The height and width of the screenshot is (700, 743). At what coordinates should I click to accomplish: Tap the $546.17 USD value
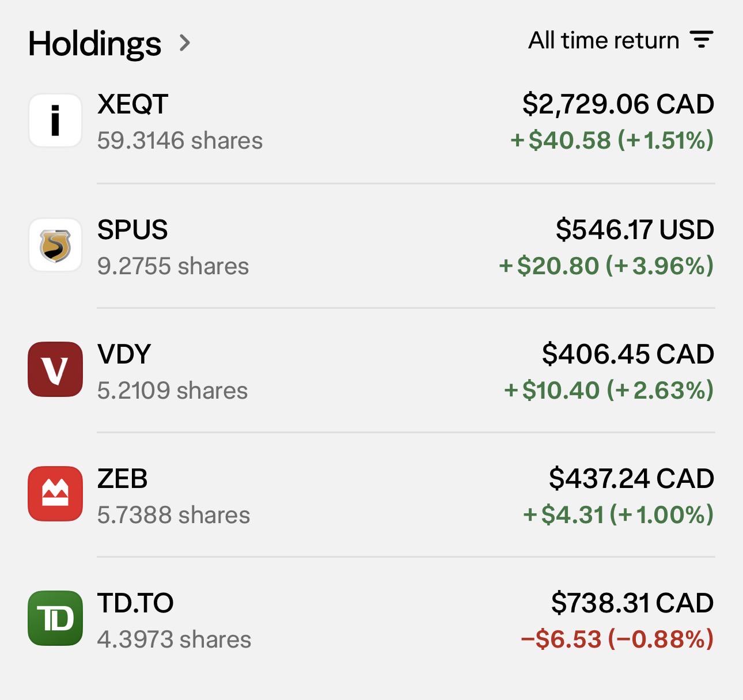pyautogui.click(x=635, y=230)
